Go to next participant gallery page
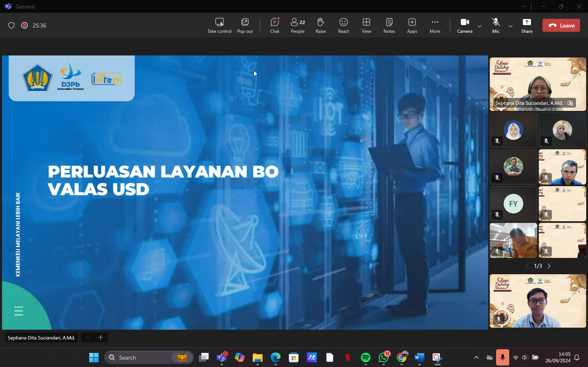 549,266
